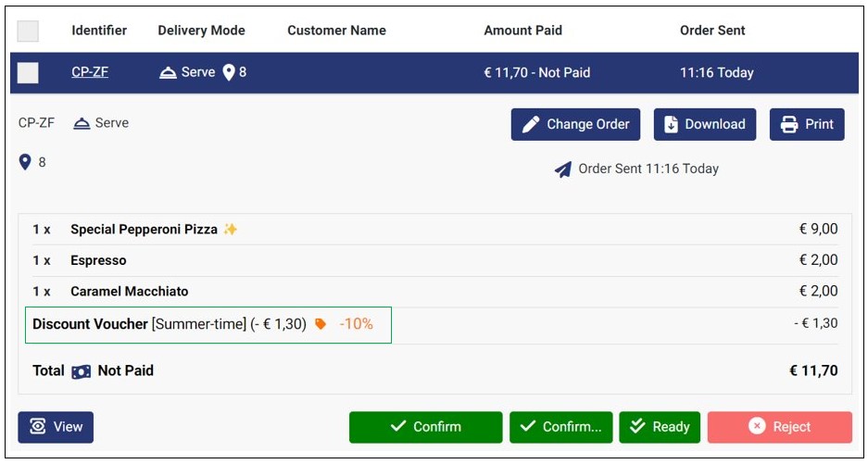Click the pencil icon on Change Order
Screen dimensions: 868x464
point(530,125)
